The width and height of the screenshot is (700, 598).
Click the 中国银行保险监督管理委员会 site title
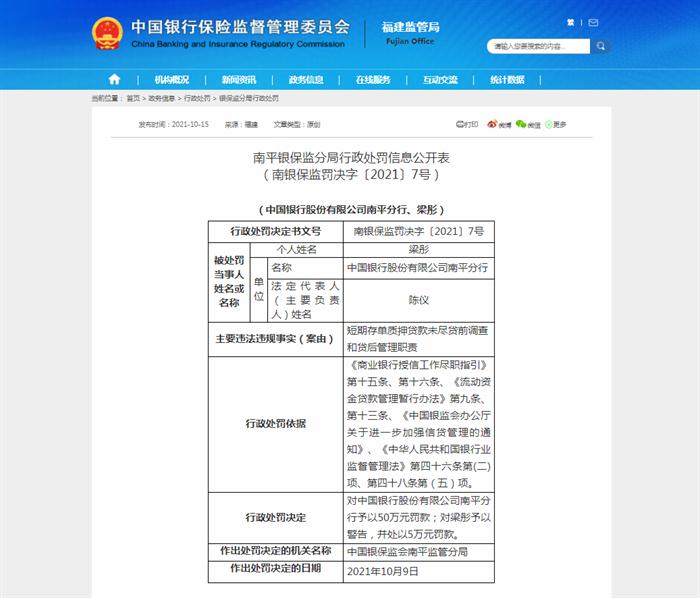(240, 33)
